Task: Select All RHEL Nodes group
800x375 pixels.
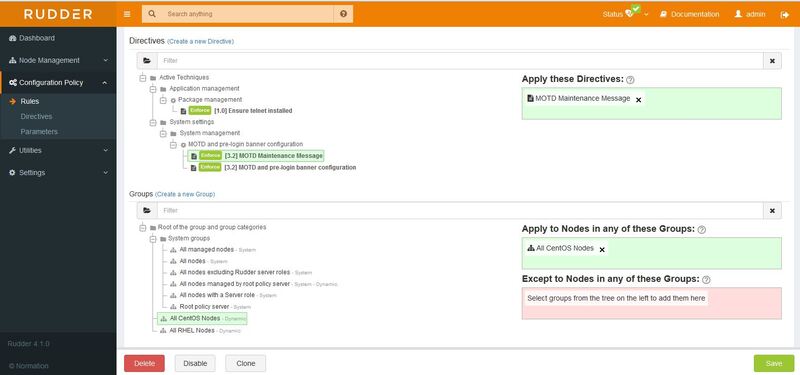Action: pyautogui.click(x=192, y=331)
